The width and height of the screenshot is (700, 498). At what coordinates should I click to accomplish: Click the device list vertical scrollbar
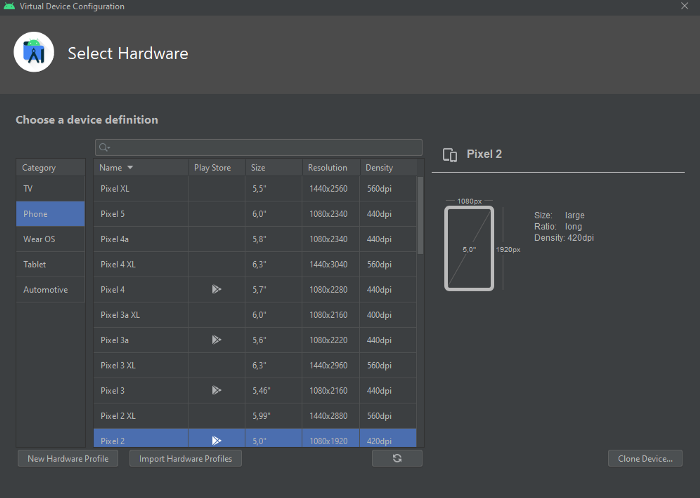pos(420,215)
